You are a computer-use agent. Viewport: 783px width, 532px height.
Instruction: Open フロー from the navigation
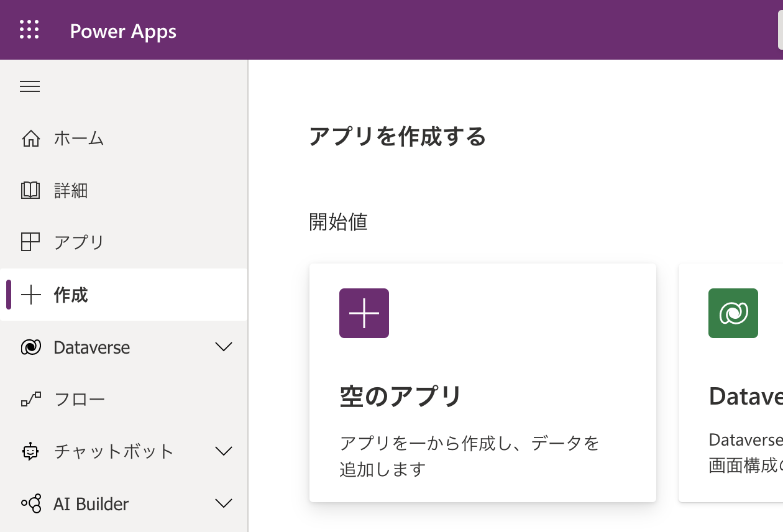click(80, 399)
